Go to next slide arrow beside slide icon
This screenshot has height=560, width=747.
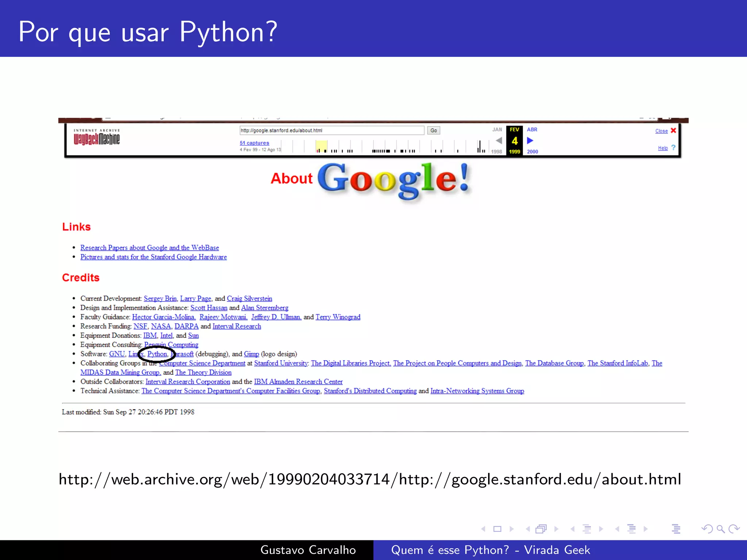512,529
